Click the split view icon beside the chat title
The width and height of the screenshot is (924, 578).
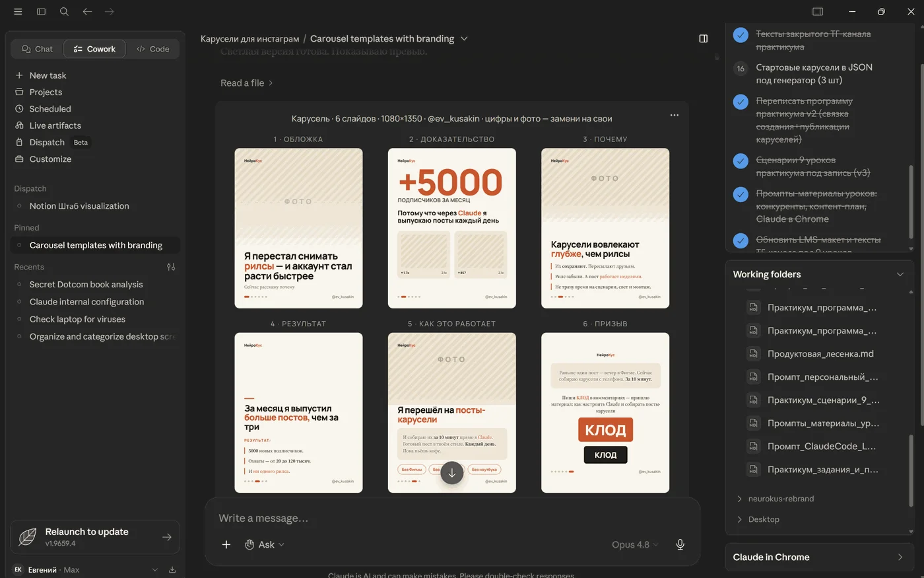(x=704, y=38)
